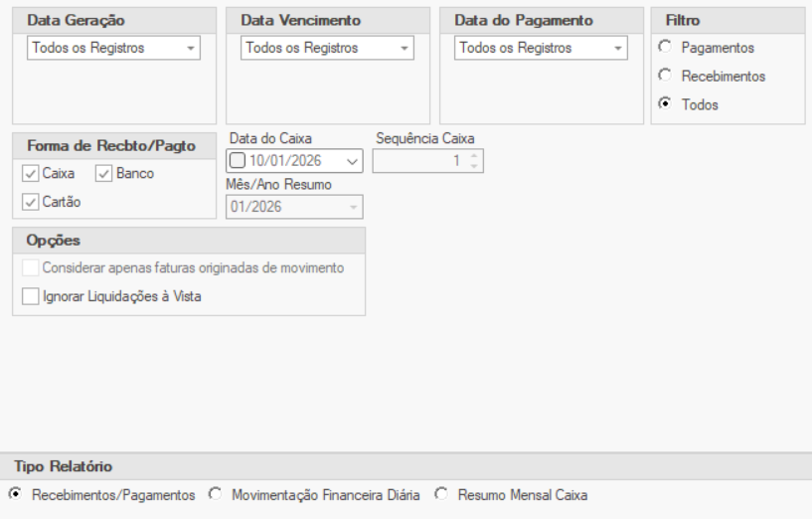Open the Data do Pagamento dropdown
This screenshot has height=519, width=812.
click(x=617, y=48)
